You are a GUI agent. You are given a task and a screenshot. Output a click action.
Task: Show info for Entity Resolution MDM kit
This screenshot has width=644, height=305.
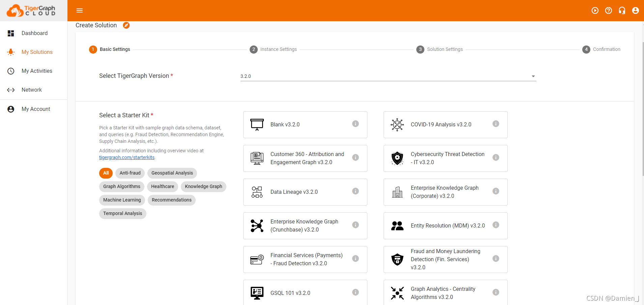click(x=496, y=225)
